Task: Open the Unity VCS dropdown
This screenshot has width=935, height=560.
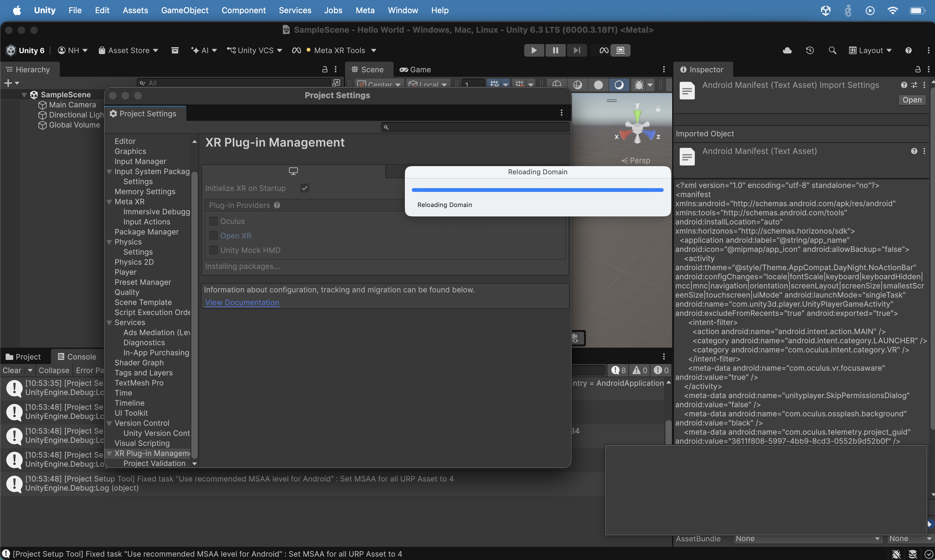Action: 254,50
